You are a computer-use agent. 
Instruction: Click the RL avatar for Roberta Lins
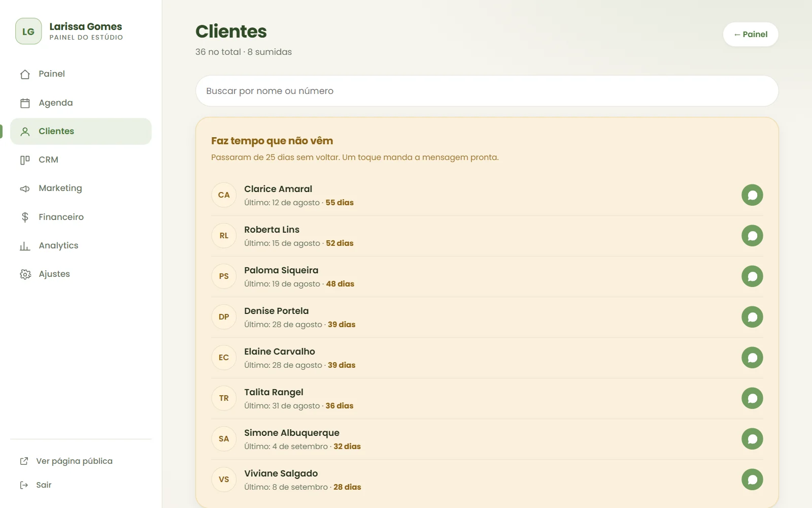click(x=224, y=236)
